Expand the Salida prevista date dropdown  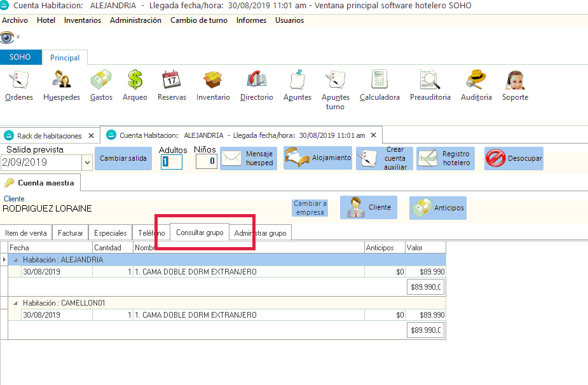pyautogui.click(x=87, y=163)
